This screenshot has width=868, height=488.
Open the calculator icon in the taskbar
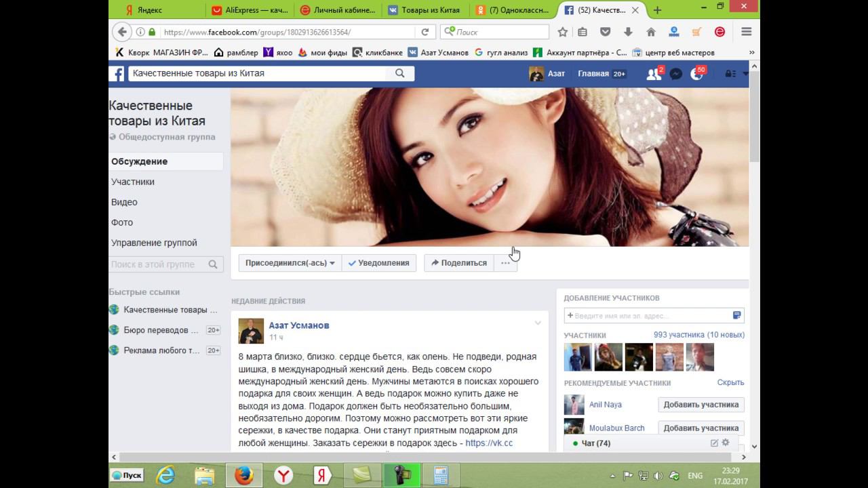(441, 475)
